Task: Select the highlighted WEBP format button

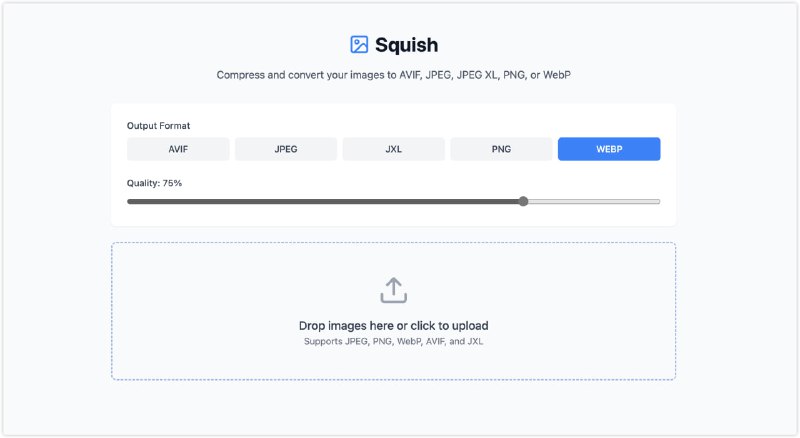Action: (609, 149)
